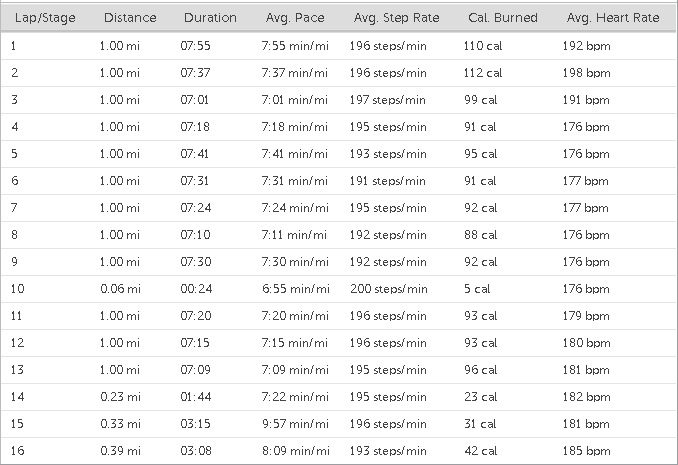678x465 pixels.
Task: Select the 112 cal burned cell
Action: (x=481, y=73)
